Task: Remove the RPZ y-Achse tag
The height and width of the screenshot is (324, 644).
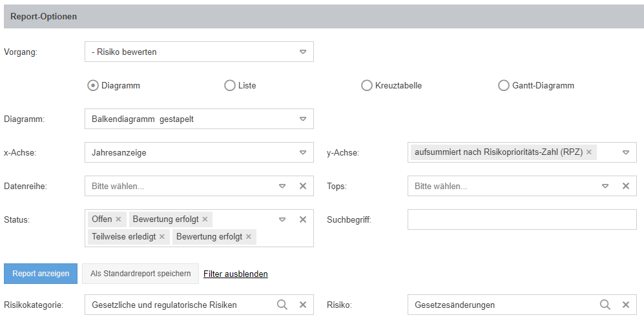Action: tap(588, 152)
